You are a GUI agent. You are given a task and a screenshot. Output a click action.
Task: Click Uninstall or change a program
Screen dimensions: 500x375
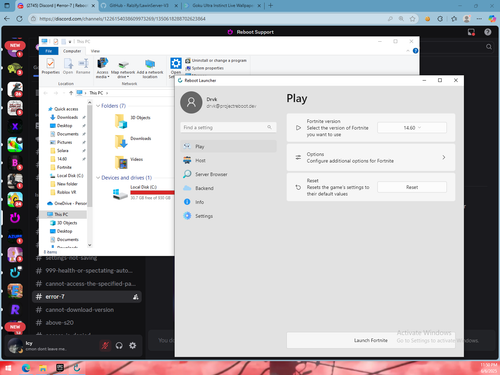click(216, 60)
